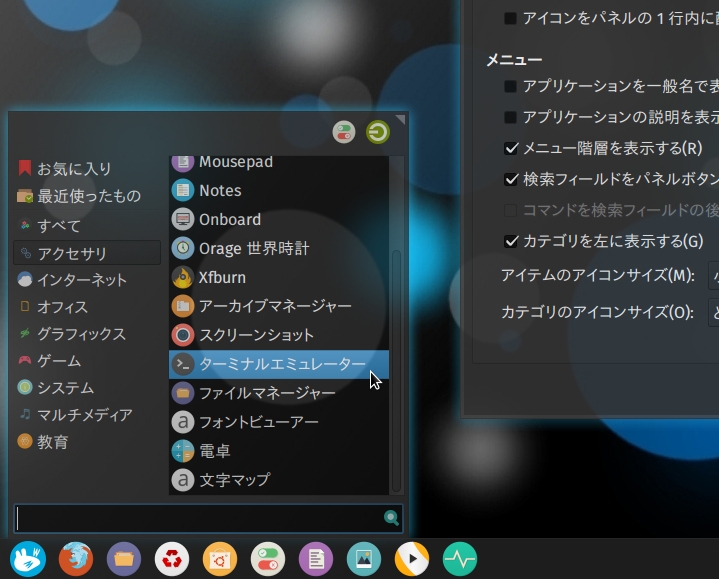This screenshot has height=579, width=719.
Task: Click the application list vertical scrollbar
Action: tap(396, 370)
